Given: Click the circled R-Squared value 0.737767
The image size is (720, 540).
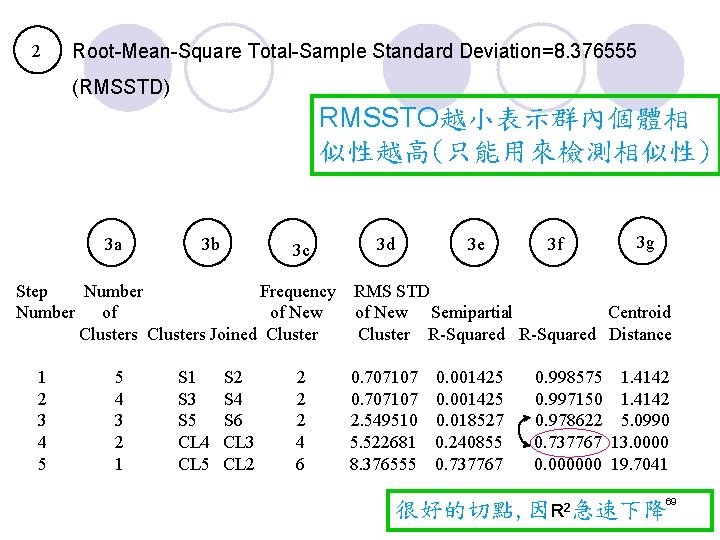Looking at the screenshot, I should pyautogui.click(x=568, y=442).
